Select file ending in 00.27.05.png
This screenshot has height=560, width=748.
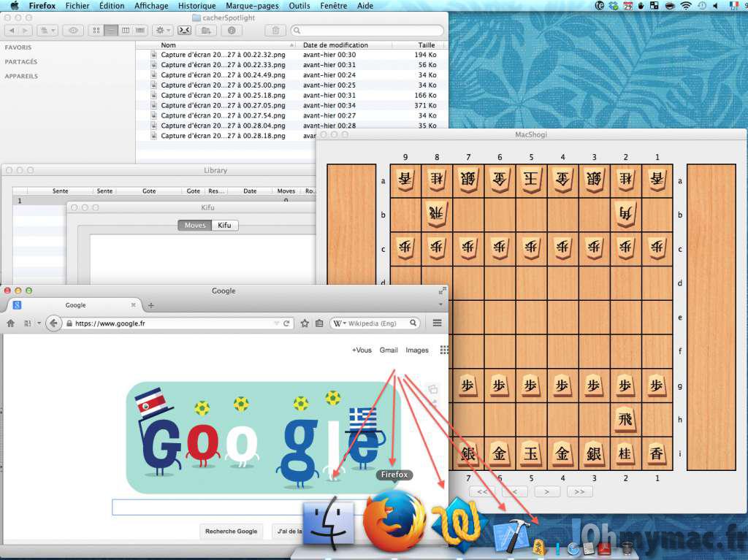click(x=223, y=105)
